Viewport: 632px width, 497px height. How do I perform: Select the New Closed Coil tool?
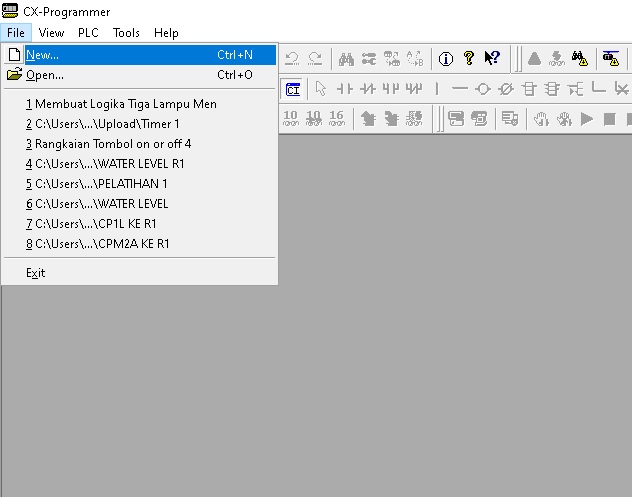click(506, 89)
